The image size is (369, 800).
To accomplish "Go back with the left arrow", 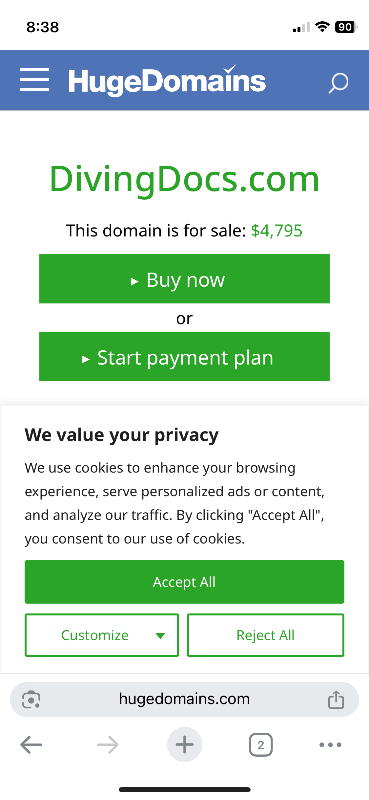I will 31,745.
